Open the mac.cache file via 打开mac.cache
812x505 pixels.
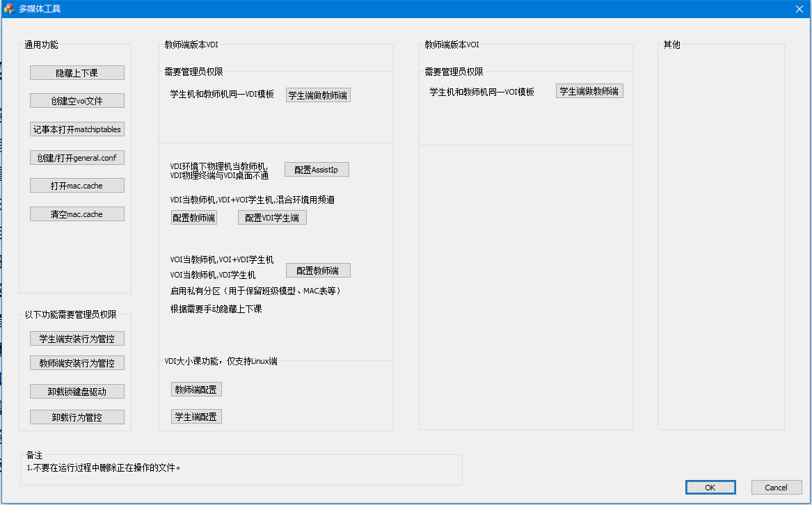(77, 186)
